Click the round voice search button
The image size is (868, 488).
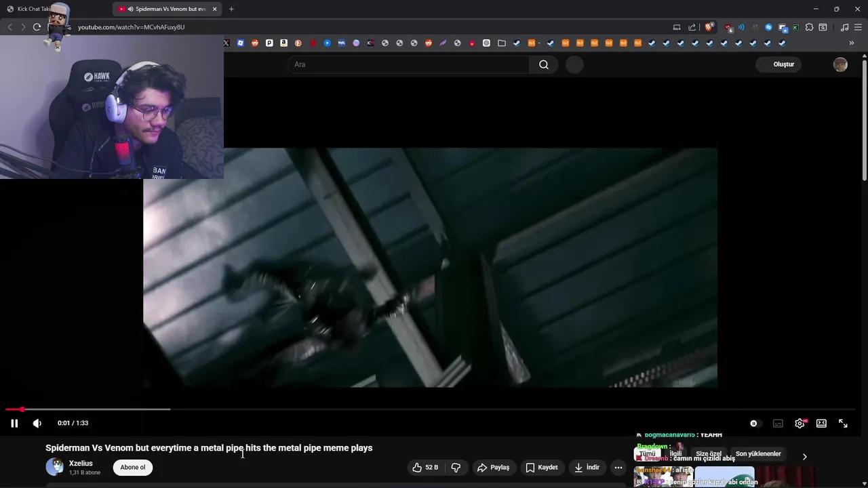[x=574, y=64]
